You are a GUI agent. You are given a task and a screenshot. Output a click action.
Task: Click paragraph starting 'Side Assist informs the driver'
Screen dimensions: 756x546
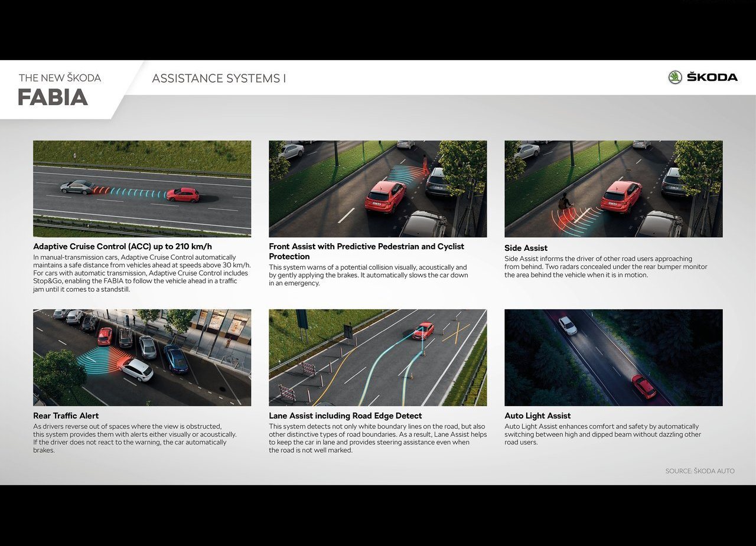pos(606,267)
